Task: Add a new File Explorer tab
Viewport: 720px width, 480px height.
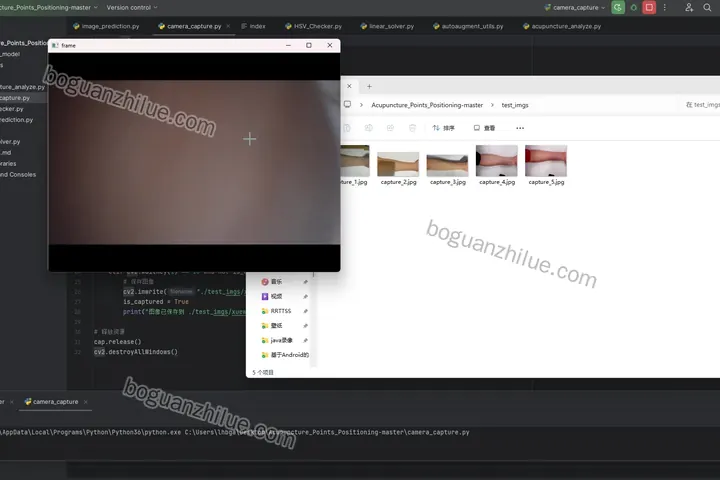Action: point(369,86)
